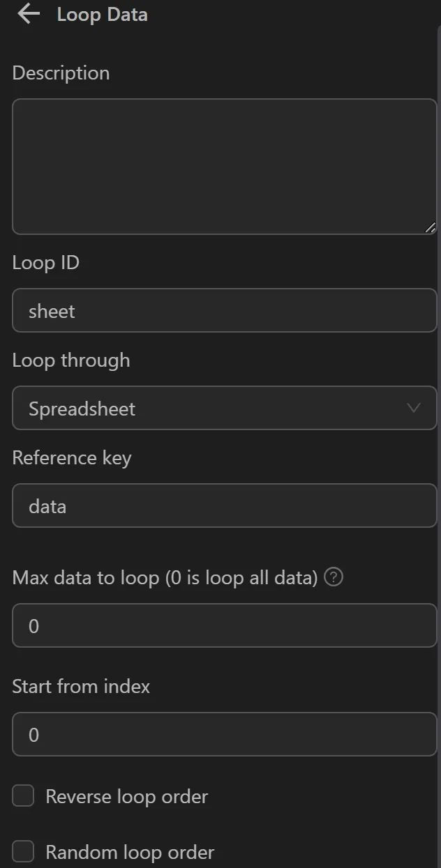Click the resize grip on the Description box

(x=431, y=227)
